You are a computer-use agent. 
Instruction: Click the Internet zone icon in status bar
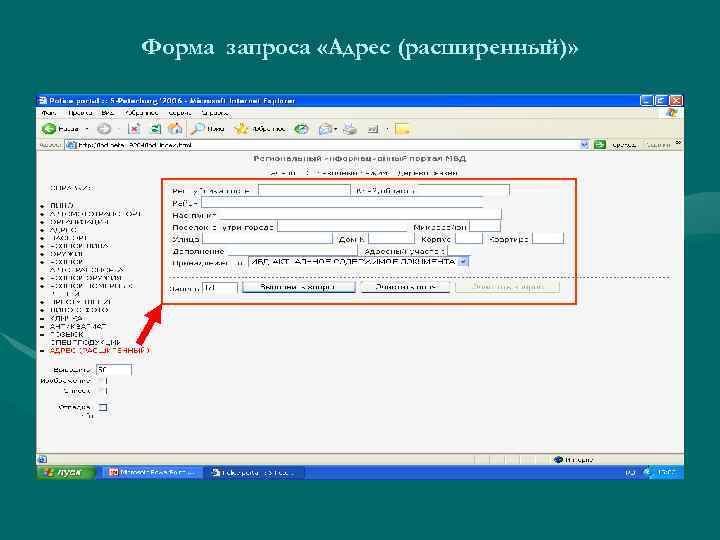coord(559,460)
